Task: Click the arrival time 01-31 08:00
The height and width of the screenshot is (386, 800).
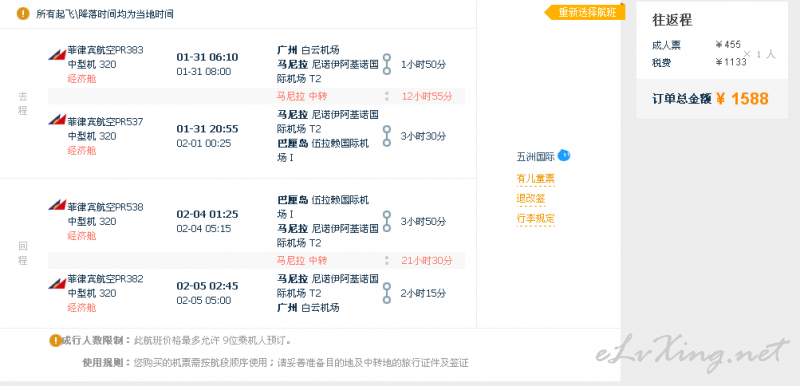Action: pos(204,71)
